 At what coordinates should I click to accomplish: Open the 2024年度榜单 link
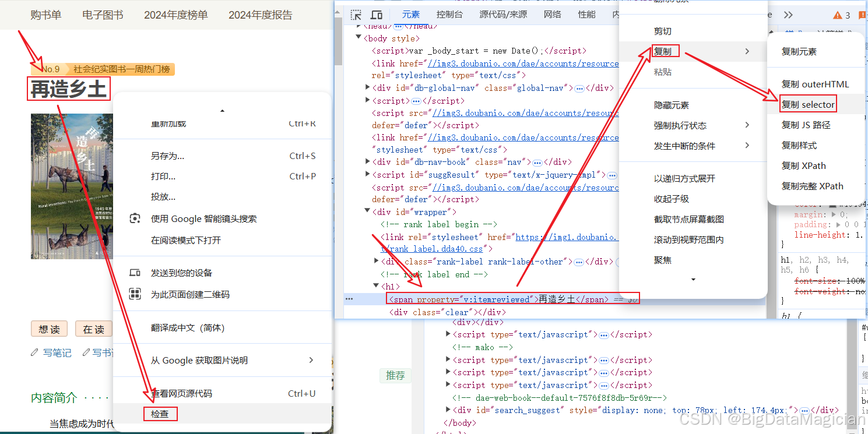(x=176, y=15)
